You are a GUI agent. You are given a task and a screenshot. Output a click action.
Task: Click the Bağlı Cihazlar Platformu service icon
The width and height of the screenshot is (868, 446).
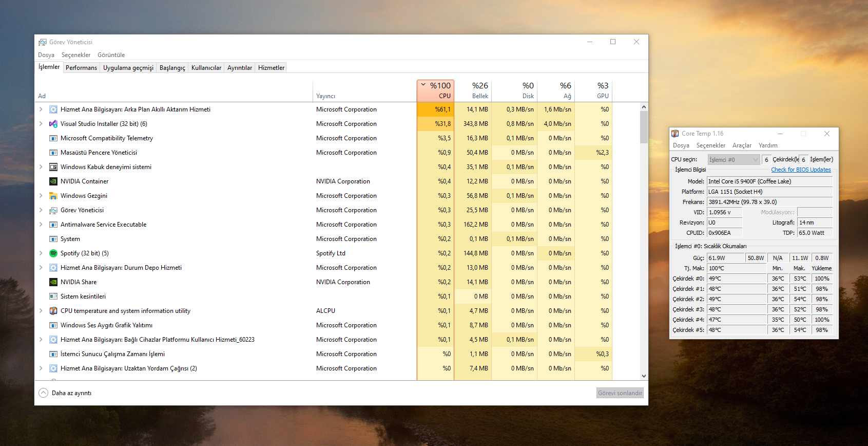pyautogui.click(x=53, y=340)
